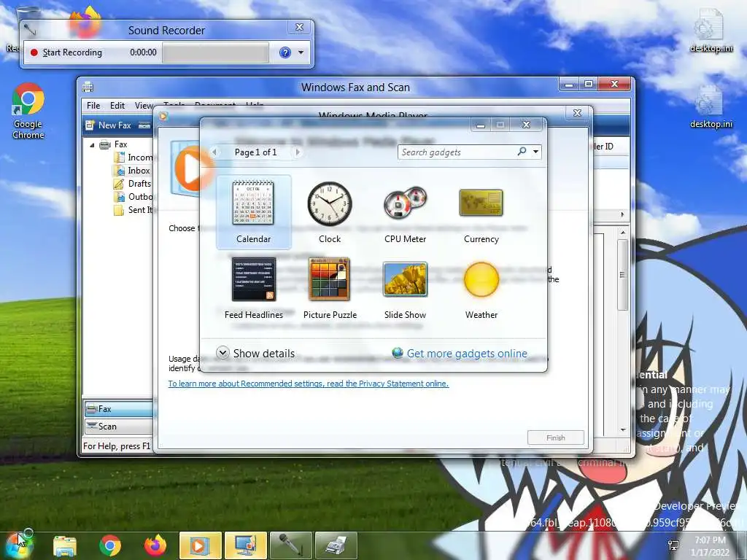This screenshot has width=747, height=560.
Task: Switch to Fax and Scan taskbar button
Action: pyautogui.click(x=336, y=545)
